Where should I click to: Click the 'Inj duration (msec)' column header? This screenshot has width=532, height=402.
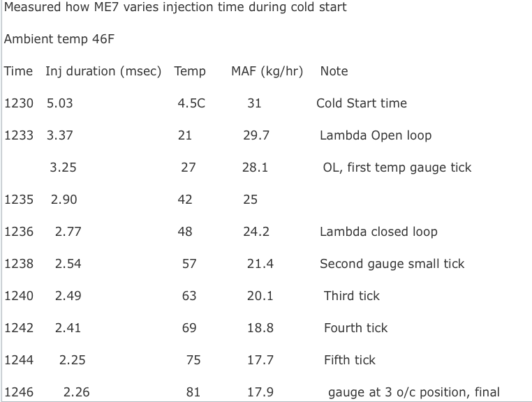coord(103,71)
